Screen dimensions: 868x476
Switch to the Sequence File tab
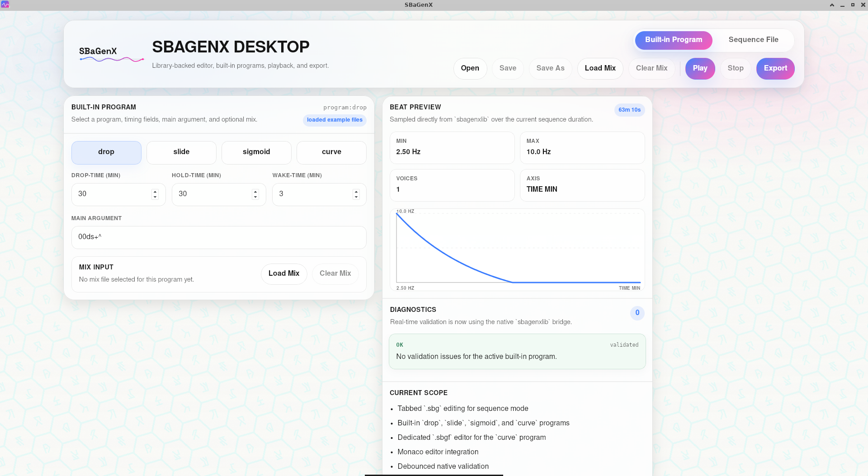point(753,40)
